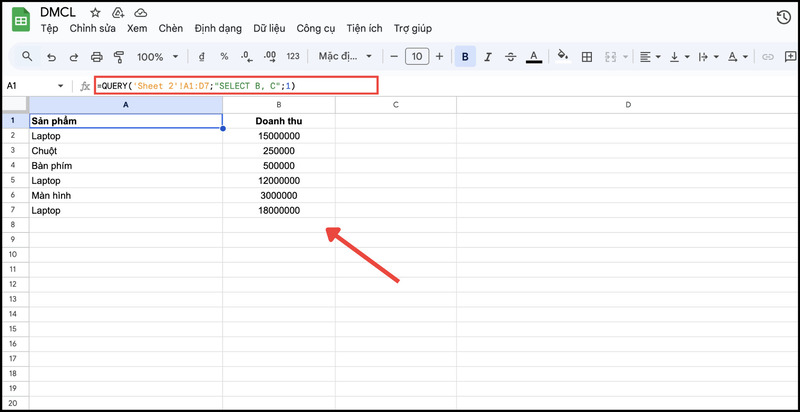Viewport: 800px width, 412px height.
Task: Select column C header
Action: coord(396,105)
